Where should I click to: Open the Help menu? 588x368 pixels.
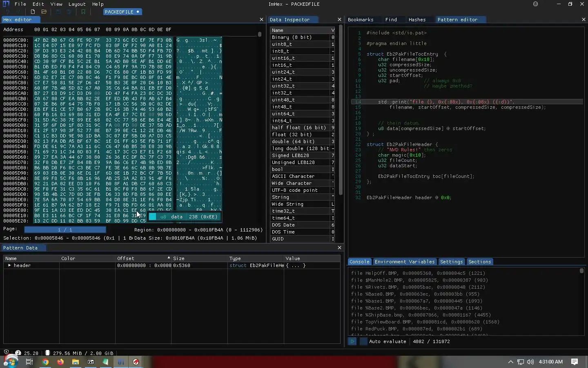click(98, 4)
